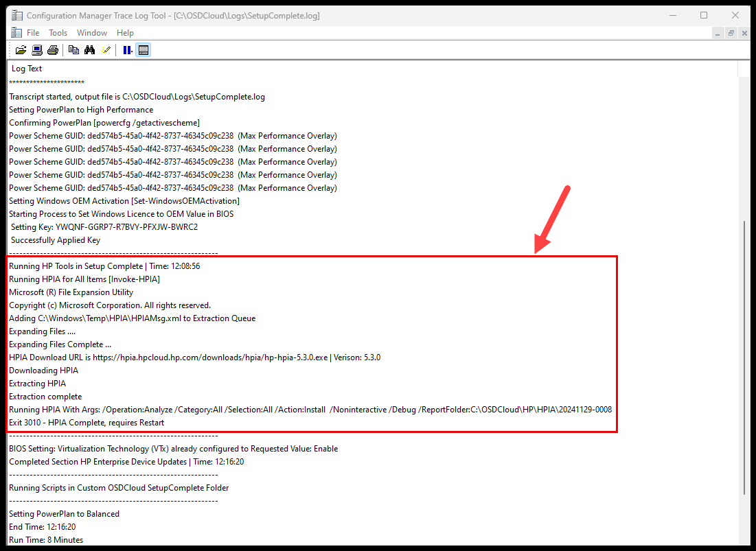Open the File menu

[32, 32]
